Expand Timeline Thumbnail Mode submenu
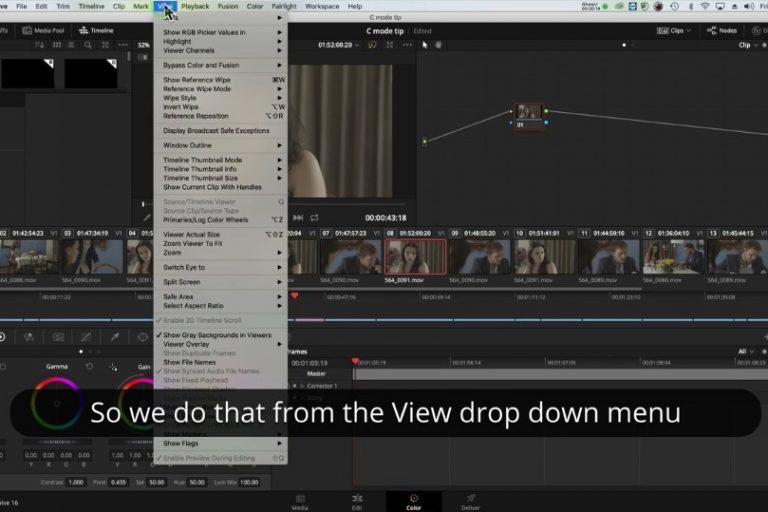 pyautogui.click(x=220, y=160)
